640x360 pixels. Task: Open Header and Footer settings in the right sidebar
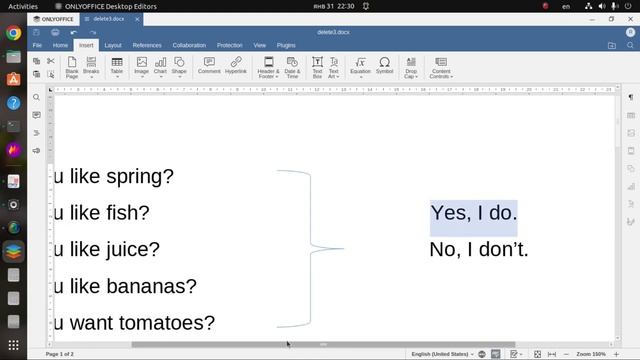[x=631, y=151]
